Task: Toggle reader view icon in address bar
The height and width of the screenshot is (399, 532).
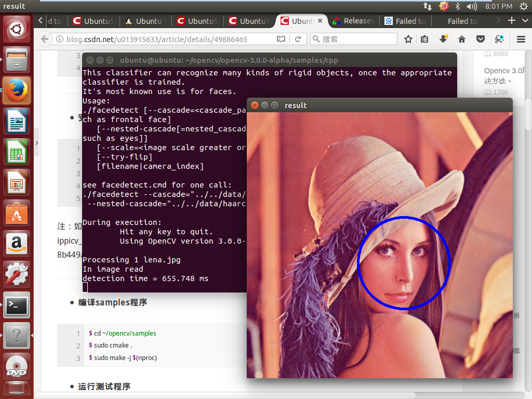Action: (x=281, y=39)
